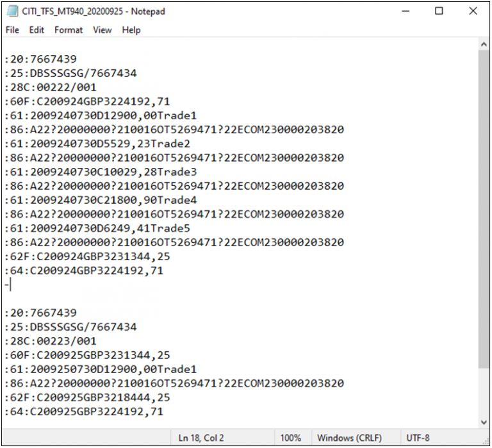Click the Windows (CRLF) status bar field
Image resolution: width=492 pixels, height=448 pixels.
349,438
